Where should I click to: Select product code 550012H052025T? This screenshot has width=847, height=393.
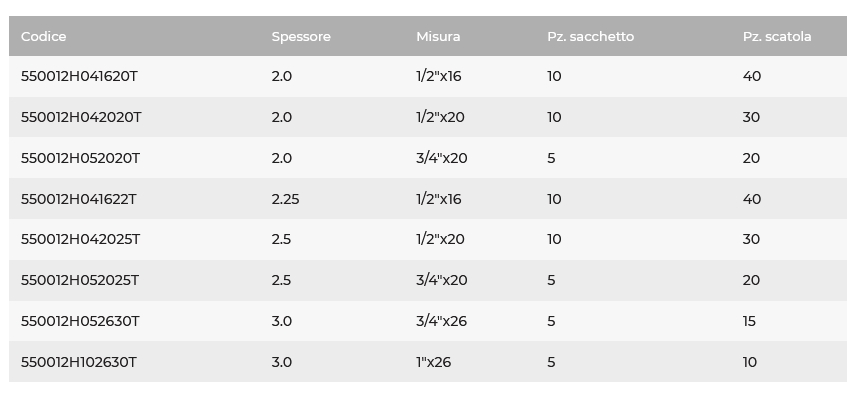(79, 280)
